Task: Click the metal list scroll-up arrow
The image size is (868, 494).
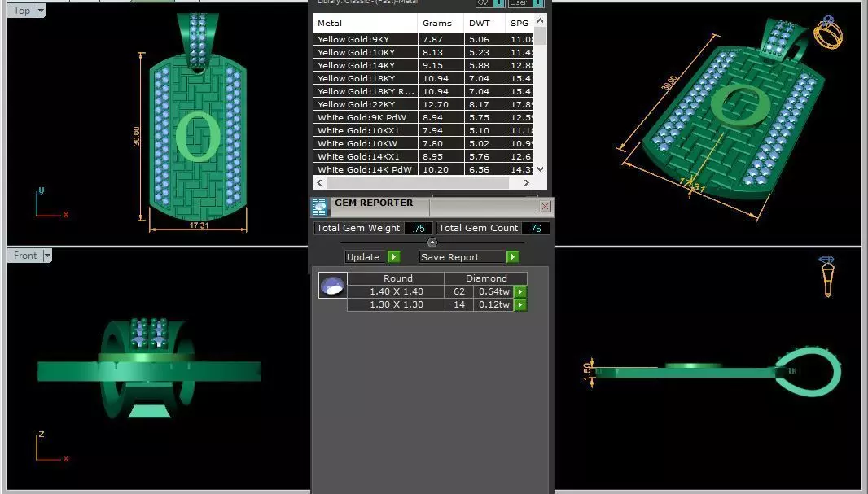Action: (x=541, y=20)
